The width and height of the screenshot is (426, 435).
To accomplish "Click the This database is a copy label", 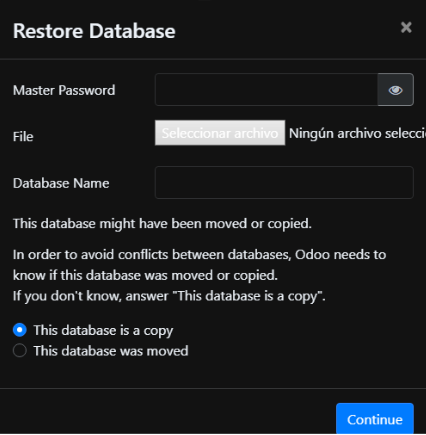I will 103,331.
